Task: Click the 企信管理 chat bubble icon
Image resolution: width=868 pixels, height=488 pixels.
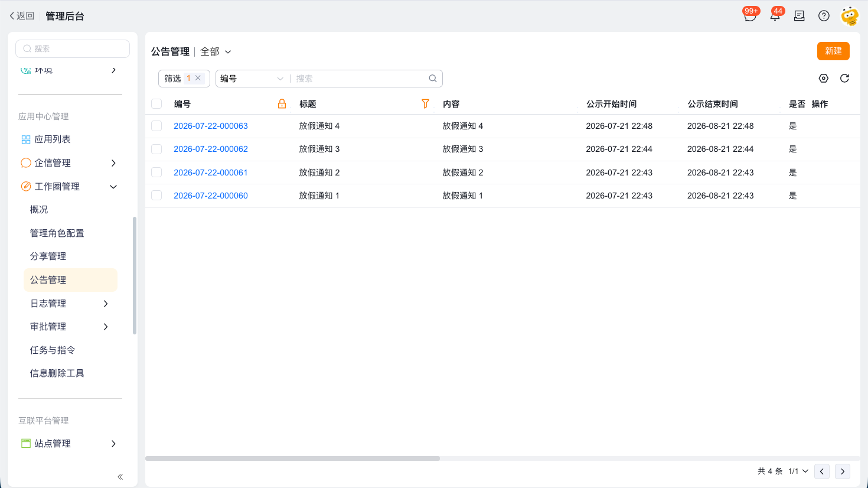Action: (26, 163)
